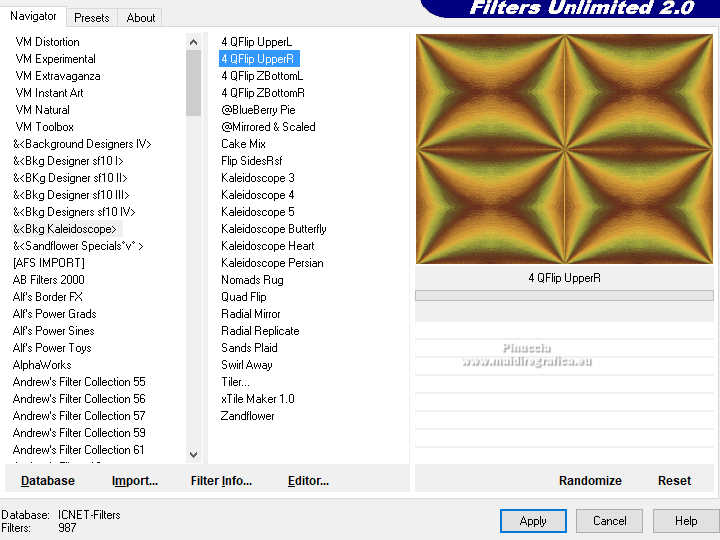Click the Database button
The width and height of the screenshot is (720, 540).
click(x=48, y=481)
